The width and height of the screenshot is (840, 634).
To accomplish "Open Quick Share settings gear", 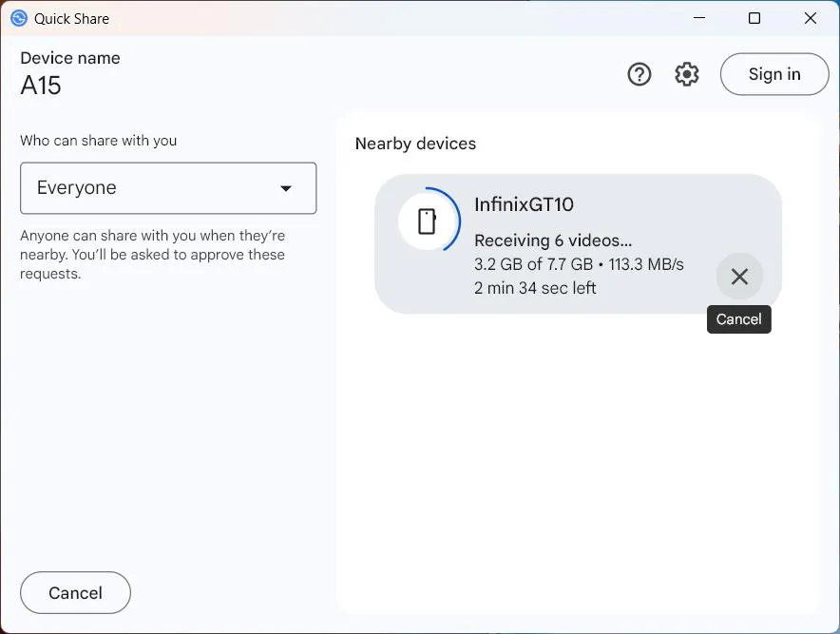I will pos(686,74).
